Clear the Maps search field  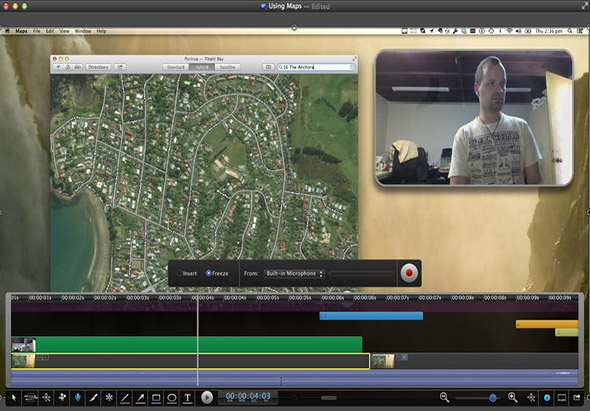pos(352,67)
